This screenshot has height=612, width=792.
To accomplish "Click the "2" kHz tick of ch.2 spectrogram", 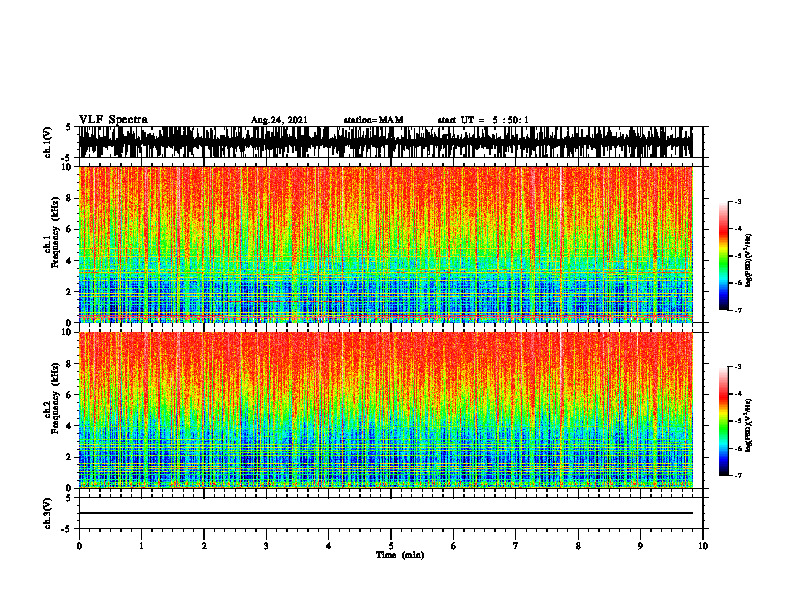I will [69, 457].
